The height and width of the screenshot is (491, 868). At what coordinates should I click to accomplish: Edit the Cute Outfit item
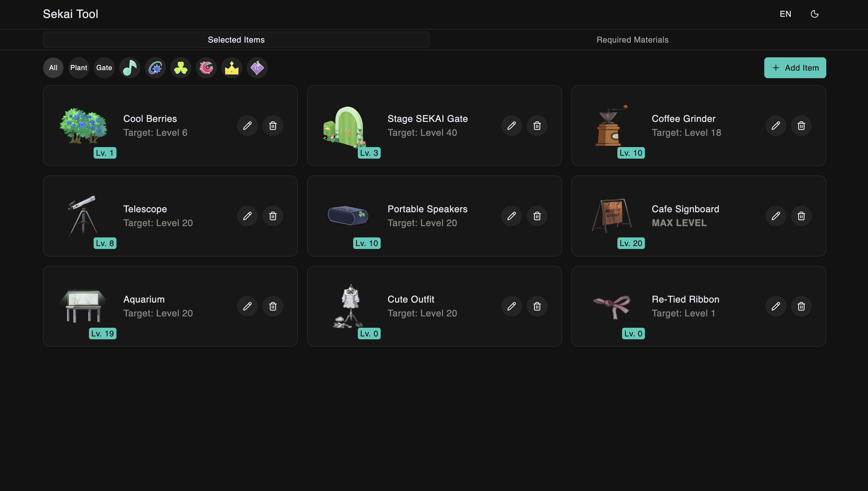512,306
